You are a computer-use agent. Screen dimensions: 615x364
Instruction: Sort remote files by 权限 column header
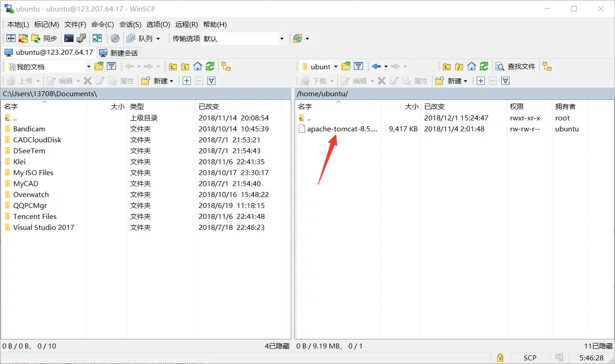pos(530,106)
